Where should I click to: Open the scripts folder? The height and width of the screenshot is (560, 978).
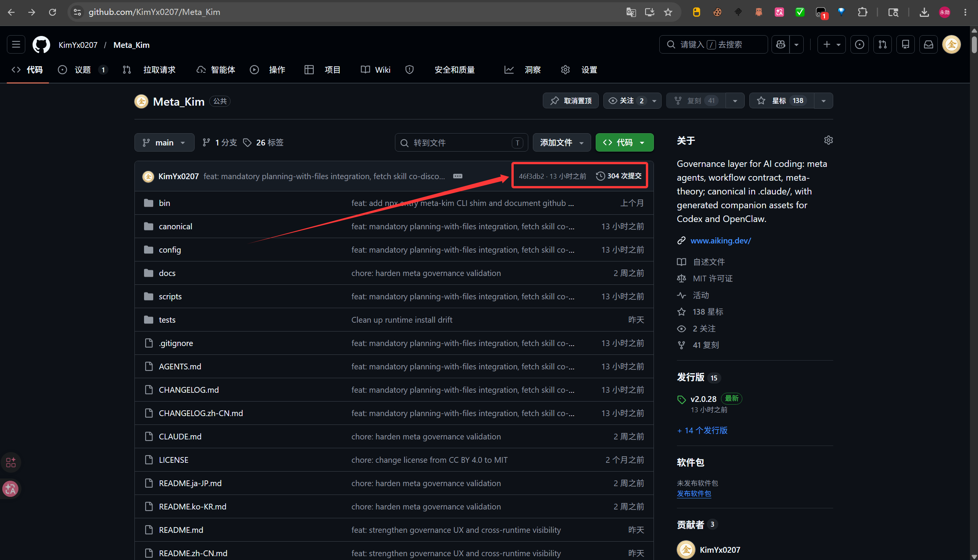tap(170, 297)
